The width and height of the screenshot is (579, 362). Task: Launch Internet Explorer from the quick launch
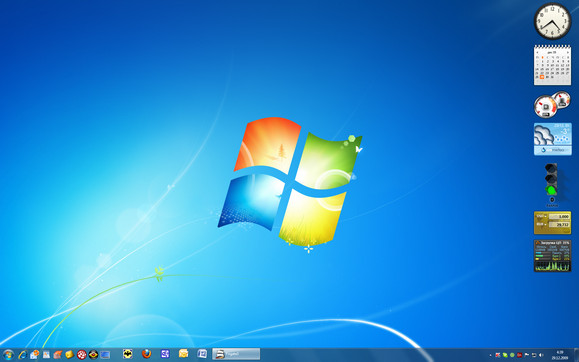pos(23,355)
